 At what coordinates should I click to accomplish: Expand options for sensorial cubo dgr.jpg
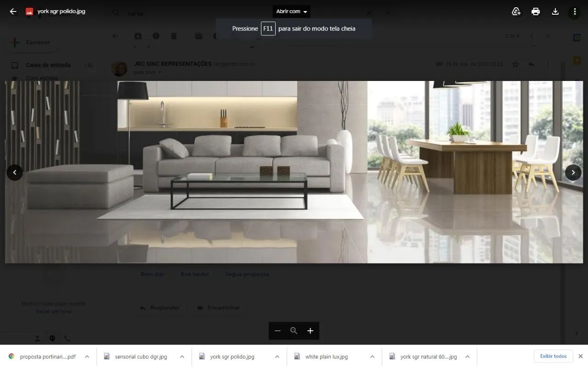point(182,356)
